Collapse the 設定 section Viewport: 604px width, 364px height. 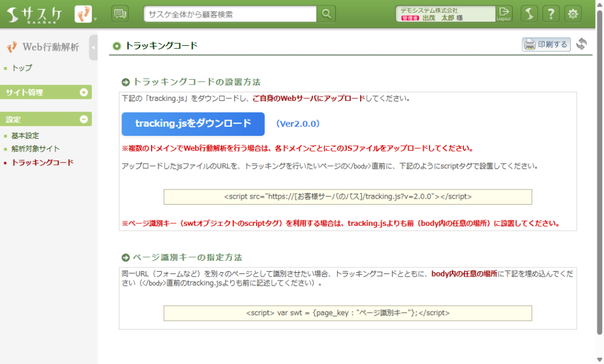tap(84, 120)
